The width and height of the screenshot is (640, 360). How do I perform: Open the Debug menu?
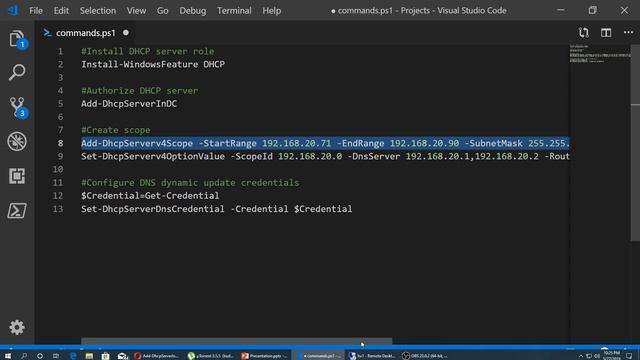193,11
